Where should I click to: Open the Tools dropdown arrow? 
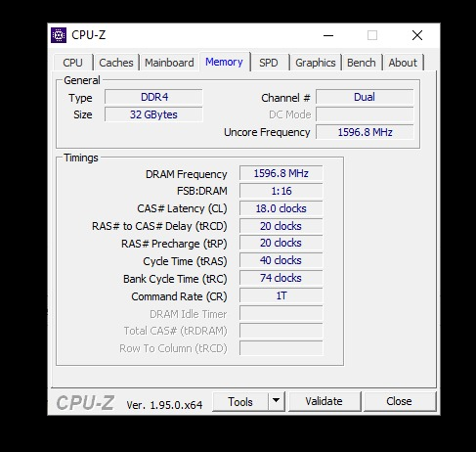277,401
